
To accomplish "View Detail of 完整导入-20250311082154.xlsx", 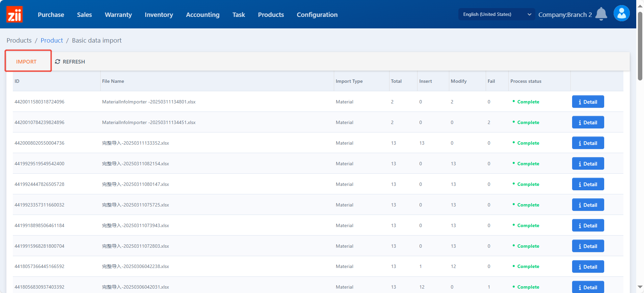I will (588, 164).
